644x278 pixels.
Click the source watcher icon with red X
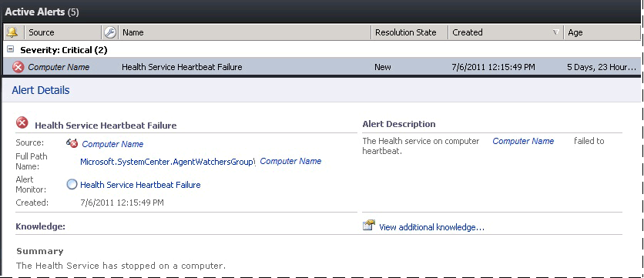click(72, 143)
